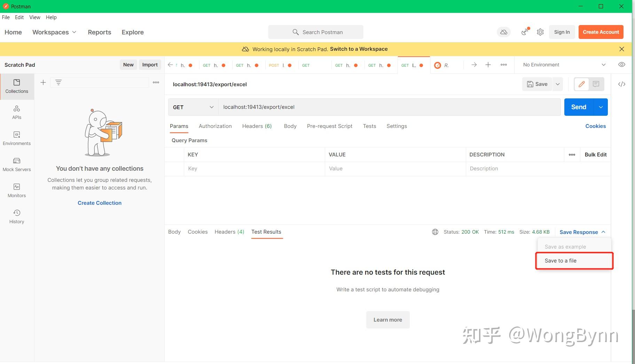This screenshot has width=635, height=364.
Task: Open the HTTP method GET dropdown
Action: pos(193,107)
